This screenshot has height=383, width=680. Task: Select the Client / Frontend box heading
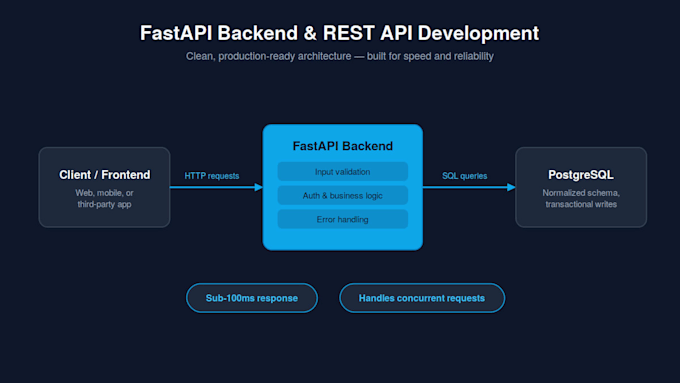pos(105,175)
